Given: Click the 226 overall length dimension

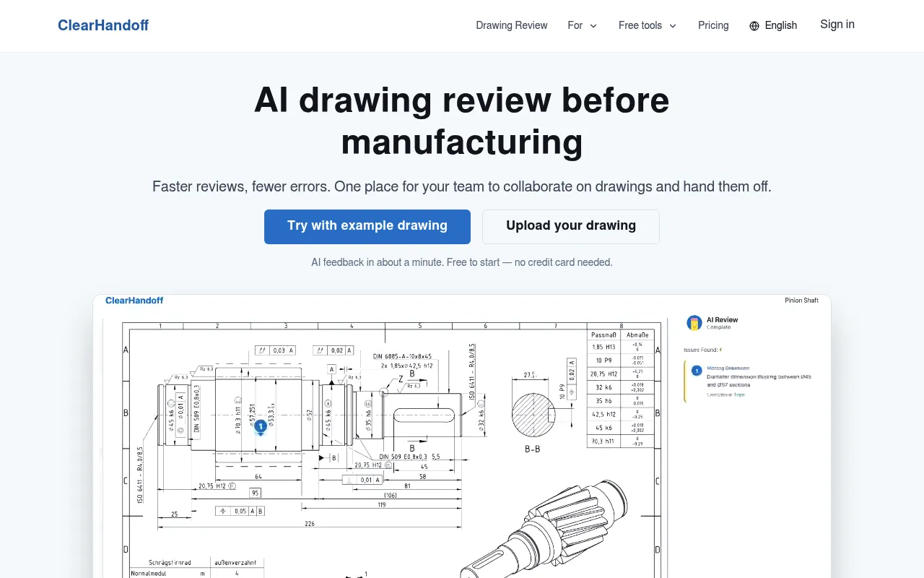Looking at the screenshot, I should (x=310, y=524).
